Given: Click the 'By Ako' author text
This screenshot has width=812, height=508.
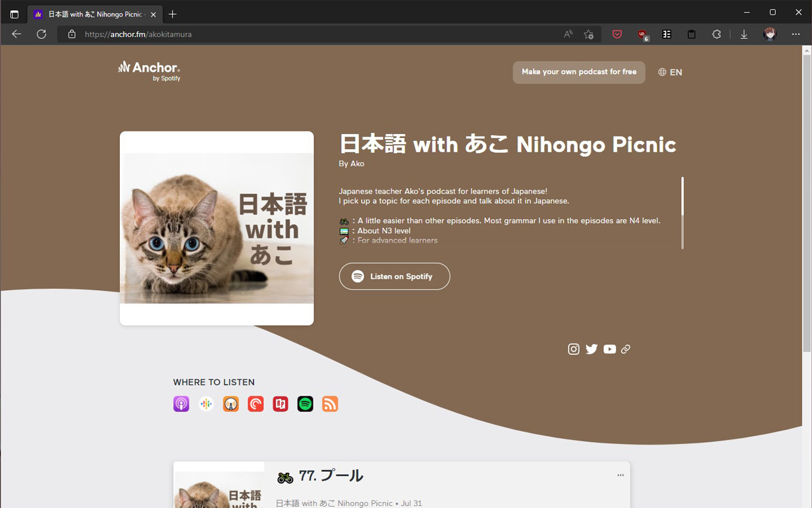Looking at the screenshot, I should (351, 163).
